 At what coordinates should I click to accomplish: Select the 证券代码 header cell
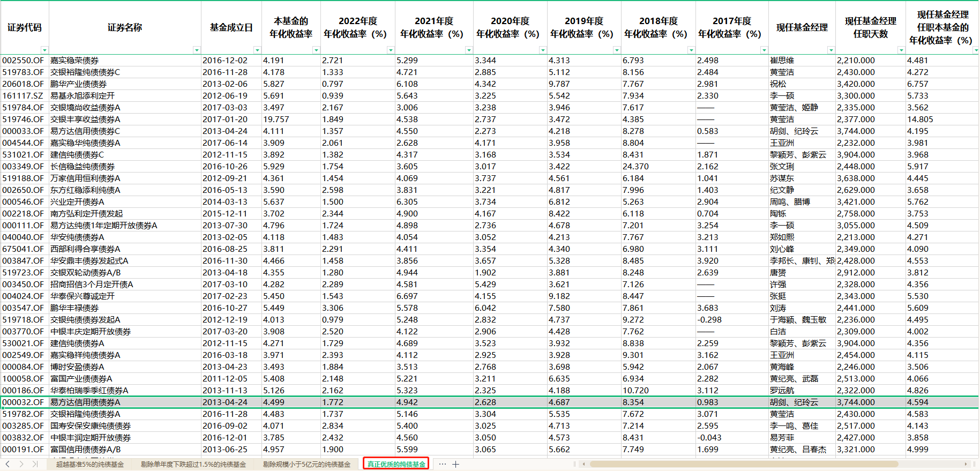25,27
